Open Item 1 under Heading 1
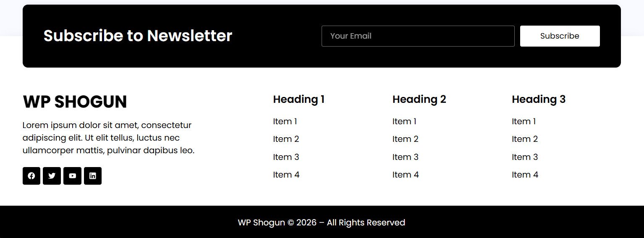 point(285,121)
